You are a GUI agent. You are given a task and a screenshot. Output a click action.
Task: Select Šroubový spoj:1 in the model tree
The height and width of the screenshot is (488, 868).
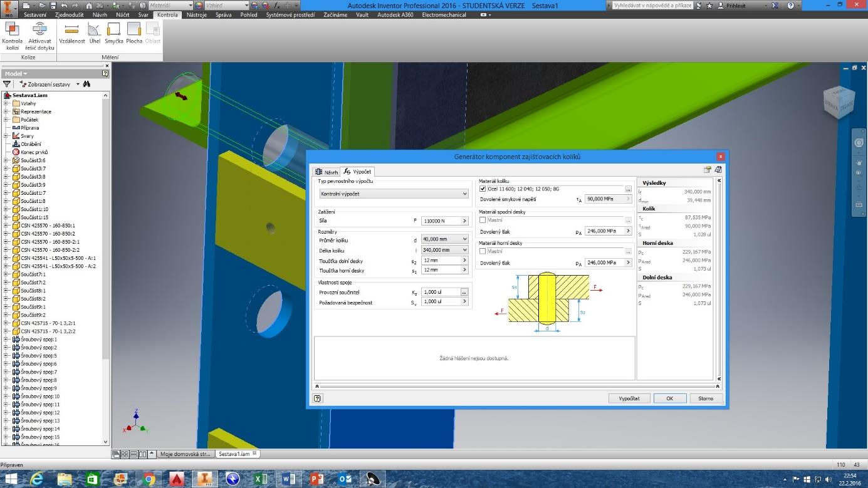38,340
